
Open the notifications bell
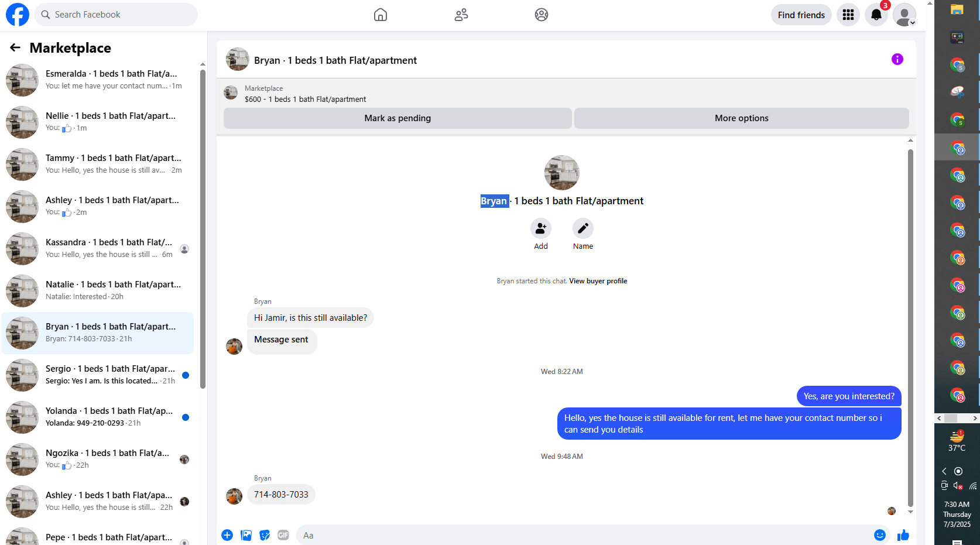click(x=876, y=15)
